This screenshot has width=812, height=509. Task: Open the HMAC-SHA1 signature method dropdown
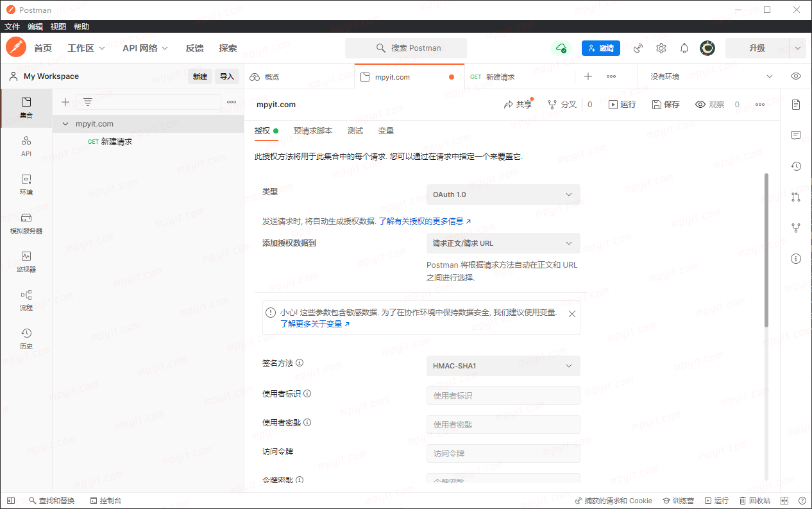pos(503,366)
